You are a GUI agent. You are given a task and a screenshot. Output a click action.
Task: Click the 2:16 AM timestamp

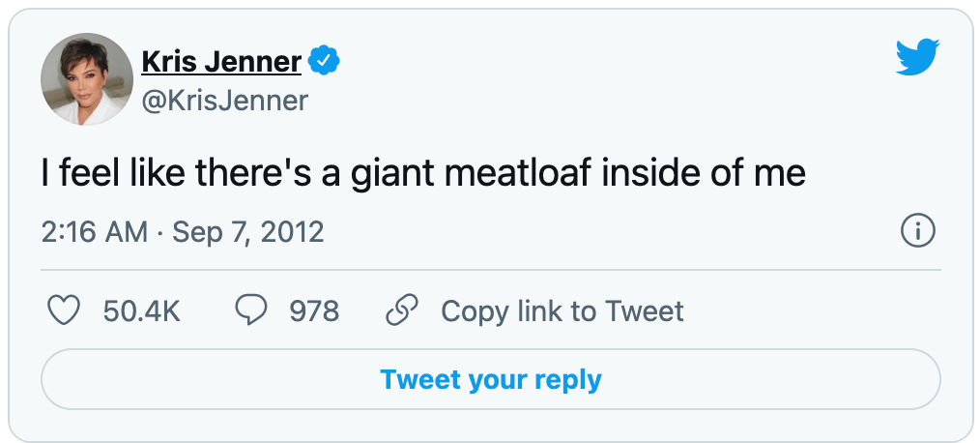(94, 232)
